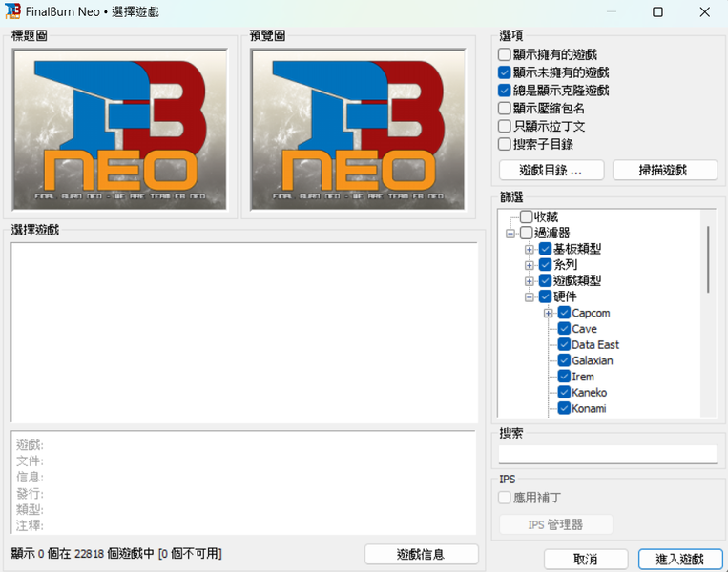Uncheck the 遊戲類型 filter checkbox
The height and width of the screenshot is (572, 728).
tap(545, 280)
